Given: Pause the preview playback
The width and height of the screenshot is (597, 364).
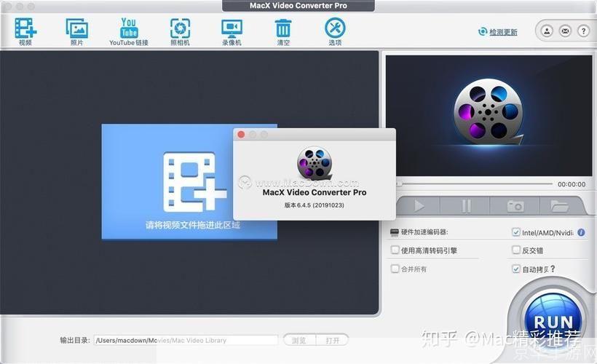Looking at the screenshot, I should pyautogui.click(x=466, y=206).
